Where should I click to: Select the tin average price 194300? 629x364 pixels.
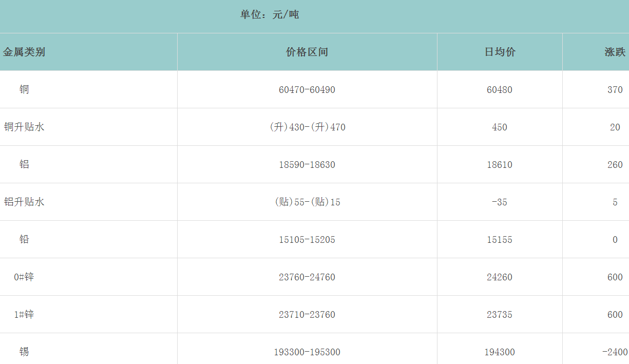[x=500, y=352]
